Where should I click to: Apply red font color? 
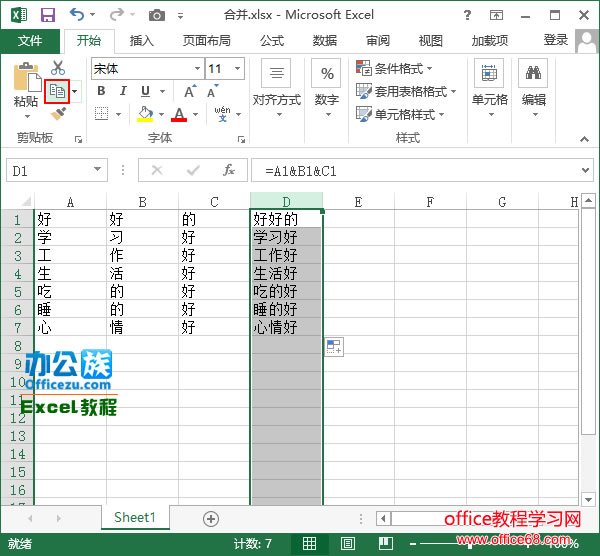tap(179, 114)
